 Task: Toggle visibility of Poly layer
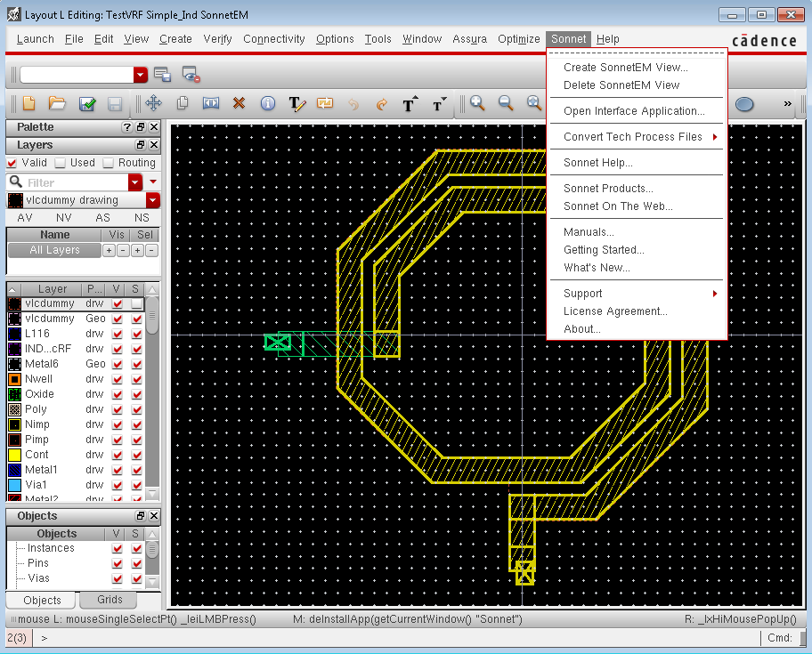[x=117, y=409]
